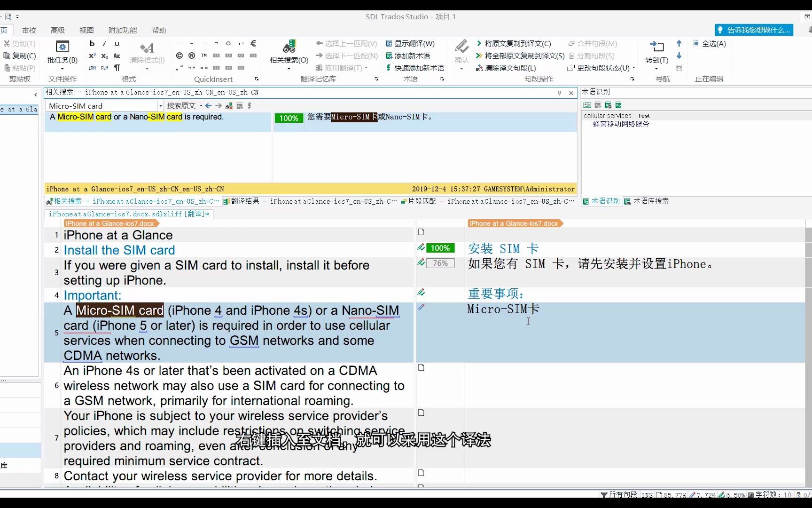The width and height of the screenshot is (812, 508).
Task: Click Copy All Source to Target (将全部原文复制到译文)
Action: coord(520,56)
